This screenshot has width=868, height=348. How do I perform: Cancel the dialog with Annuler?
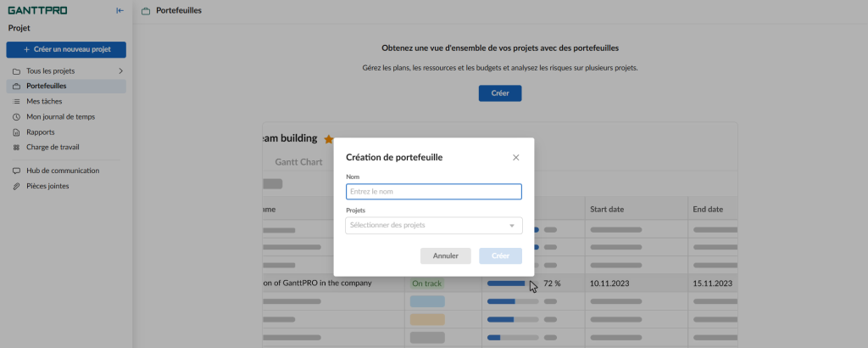click(x=446, y=256)
